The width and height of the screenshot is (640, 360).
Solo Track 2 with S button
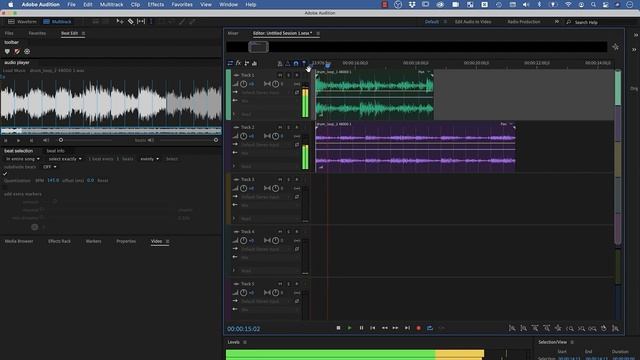click(288, 127)
